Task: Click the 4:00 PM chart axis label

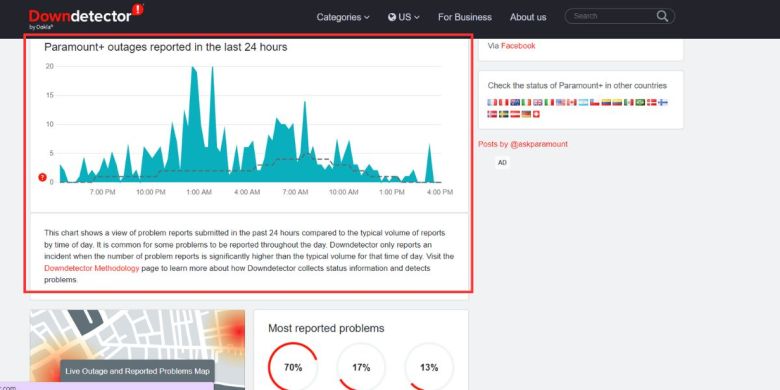Action: coord(440,192)
